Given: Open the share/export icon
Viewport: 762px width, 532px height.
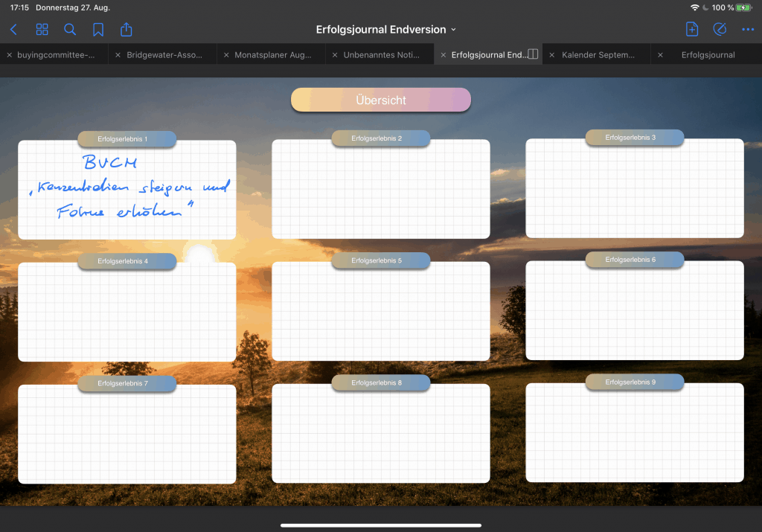Looking at the screenshot, I should pyautogui.click(x=127, y=30).
